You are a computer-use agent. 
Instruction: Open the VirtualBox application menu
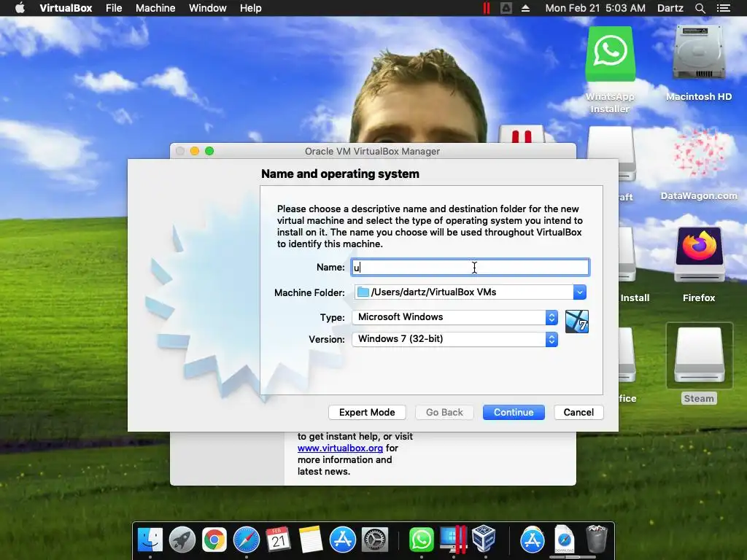coord(66,8)
